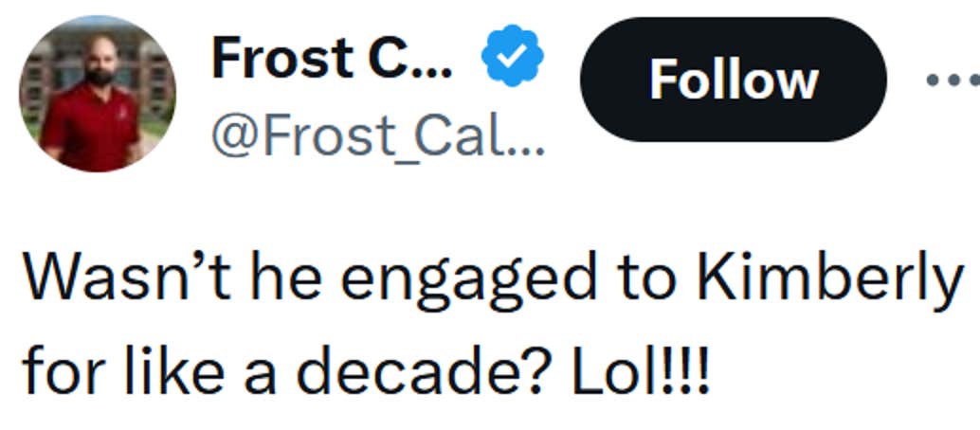
Task: Open Frost C's profile picture
Action: tap(97, 93)
